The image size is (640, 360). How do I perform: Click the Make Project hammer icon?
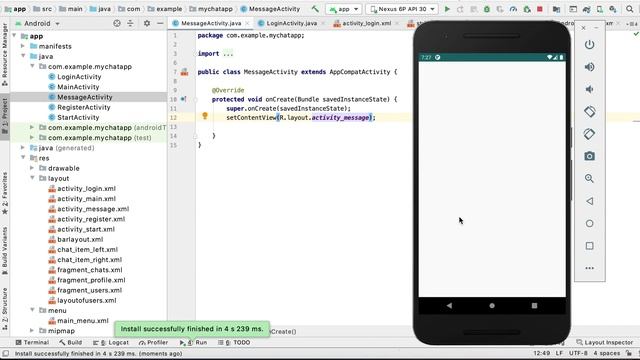pos(315,9)
